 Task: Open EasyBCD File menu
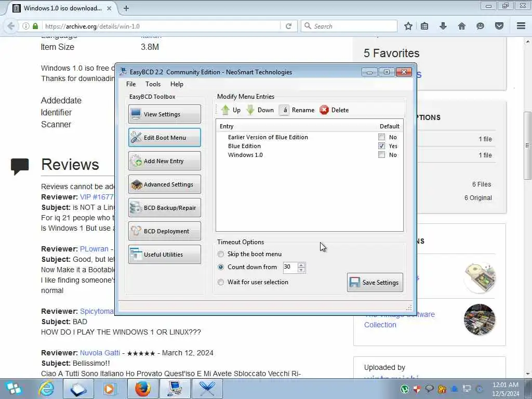[x=131, y=84]
